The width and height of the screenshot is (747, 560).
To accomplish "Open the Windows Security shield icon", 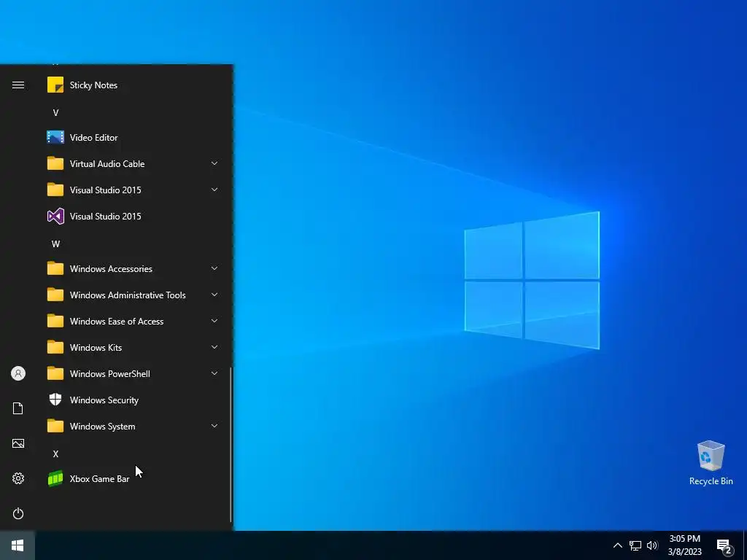I will 55,400.
